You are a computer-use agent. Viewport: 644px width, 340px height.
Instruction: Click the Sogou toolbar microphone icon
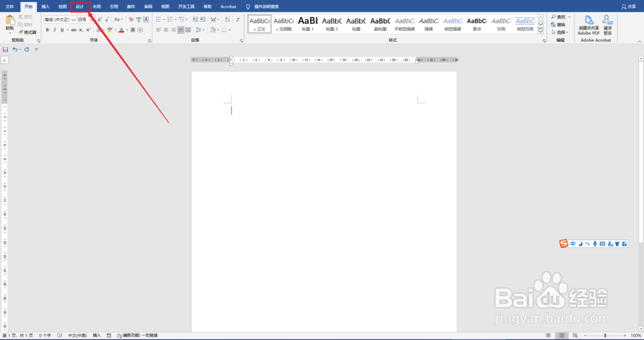[x=594, y=244]
